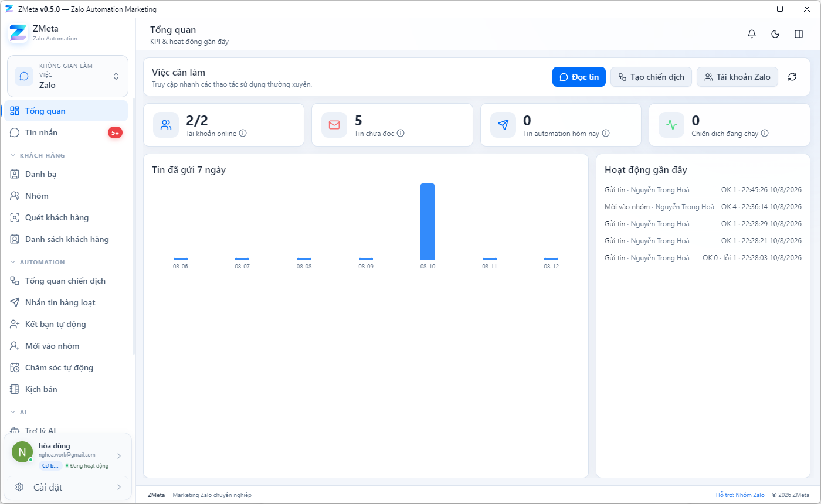Click info icon beside Tin automation hôm nay
This screenshot has width=821, height=504.
[606, 134]
